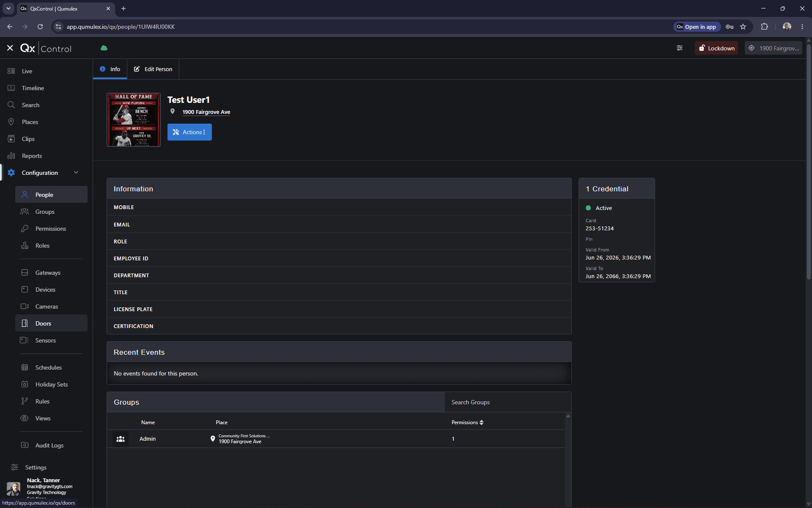Open Rules configuration page

pos(51,401)
